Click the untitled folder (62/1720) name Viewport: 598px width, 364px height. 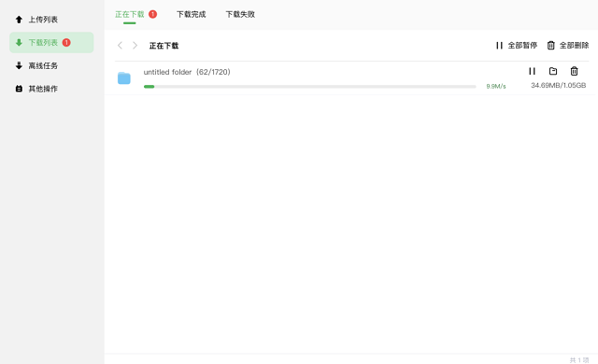[x=187, y=72]
